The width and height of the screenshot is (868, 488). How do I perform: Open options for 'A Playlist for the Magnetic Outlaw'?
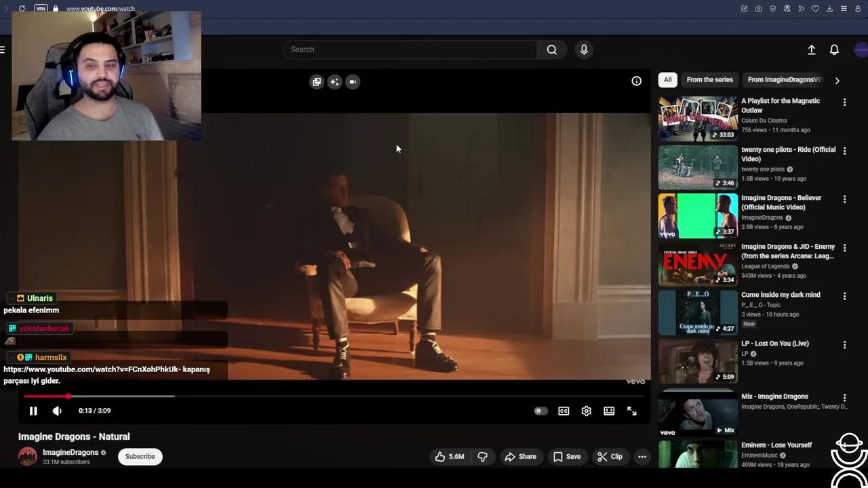point(844,102)
